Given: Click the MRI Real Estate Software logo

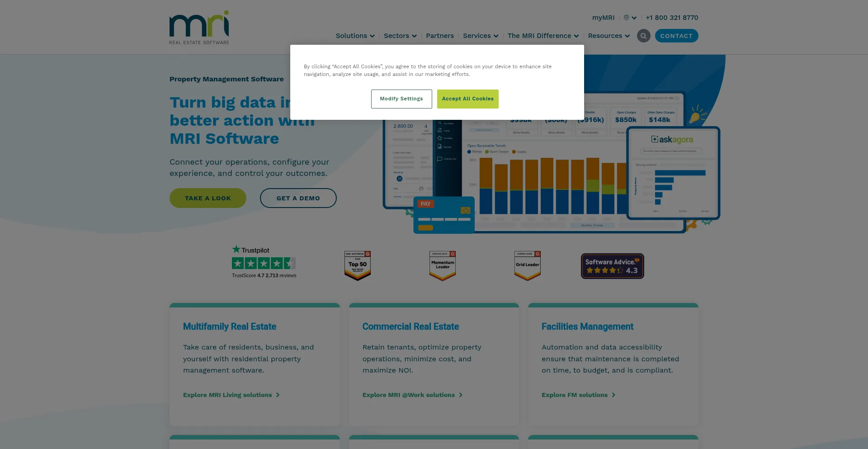Looking at the screenshot, I should click(199, 28).
